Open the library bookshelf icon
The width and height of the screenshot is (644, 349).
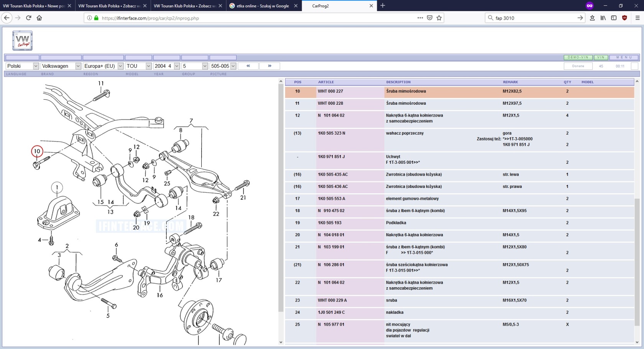[603, 18]
